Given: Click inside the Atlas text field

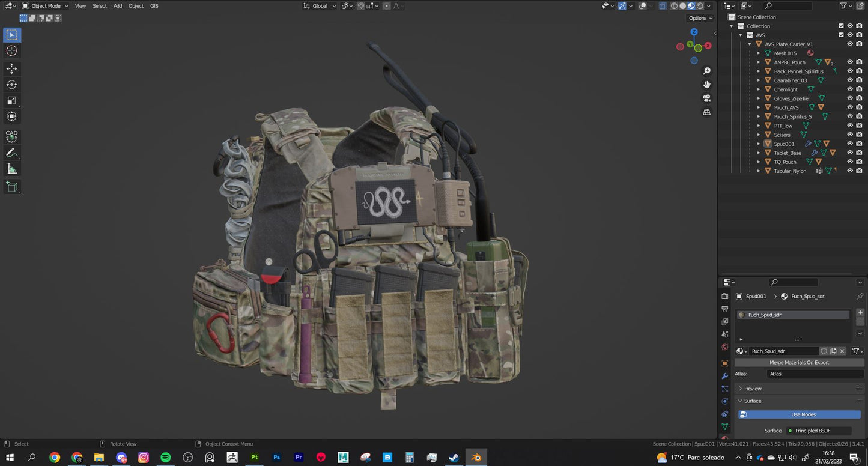Looking at the screenshot, I should coord(815,374).
